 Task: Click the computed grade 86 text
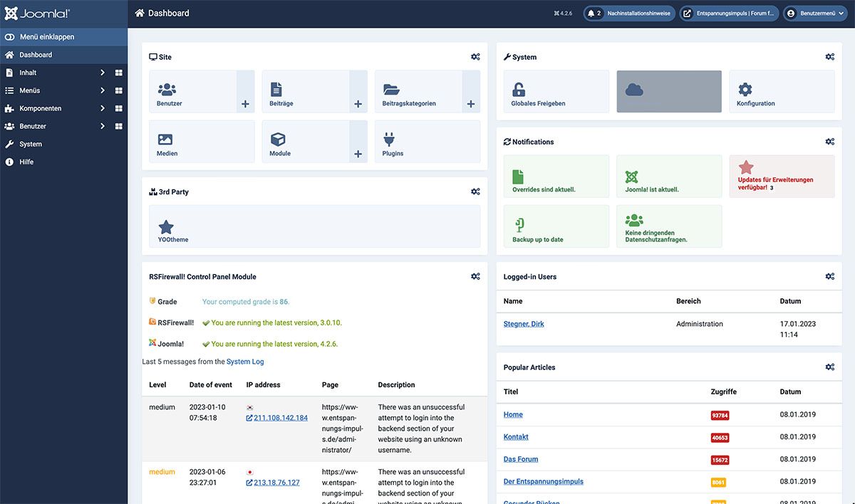246,302
